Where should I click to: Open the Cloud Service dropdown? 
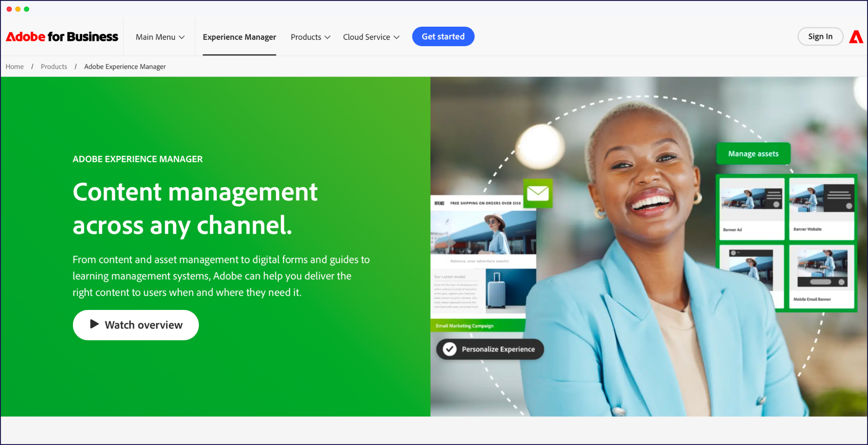click(371, 37)
